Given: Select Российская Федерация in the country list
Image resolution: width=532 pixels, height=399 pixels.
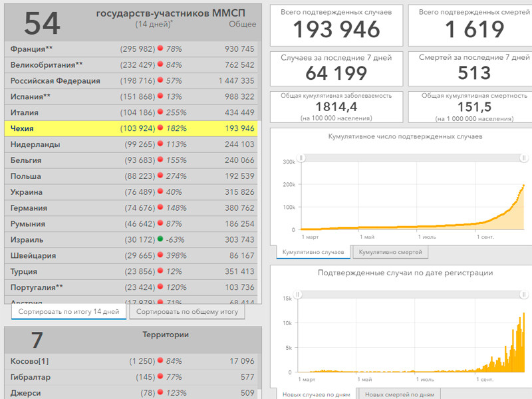Looking at the screenshot, I should click(x=55, y=80).
